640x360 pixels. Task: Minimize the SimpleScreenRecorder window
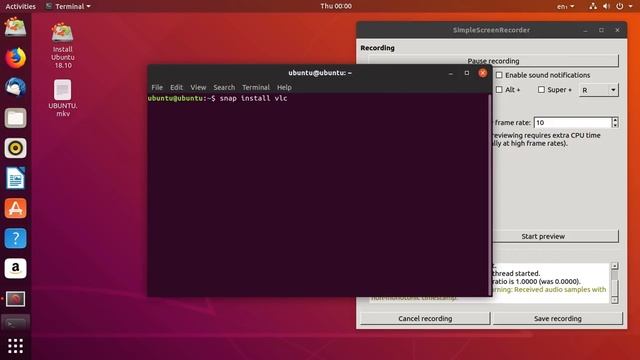[x=585, y=31]
